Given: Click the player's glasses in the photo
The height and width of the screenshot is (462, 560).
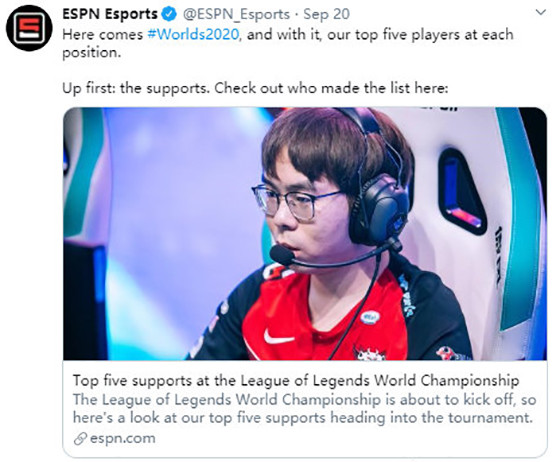Looking at the screenshot, I should (295, 202).
